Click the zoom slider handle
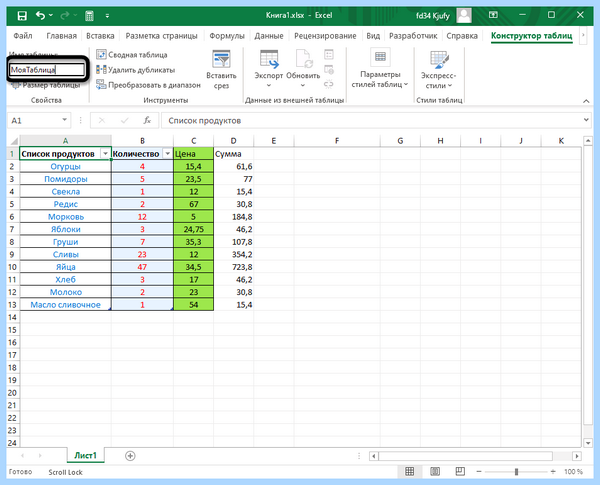Viewport: 600px width, 485px height. coord(516,472)
